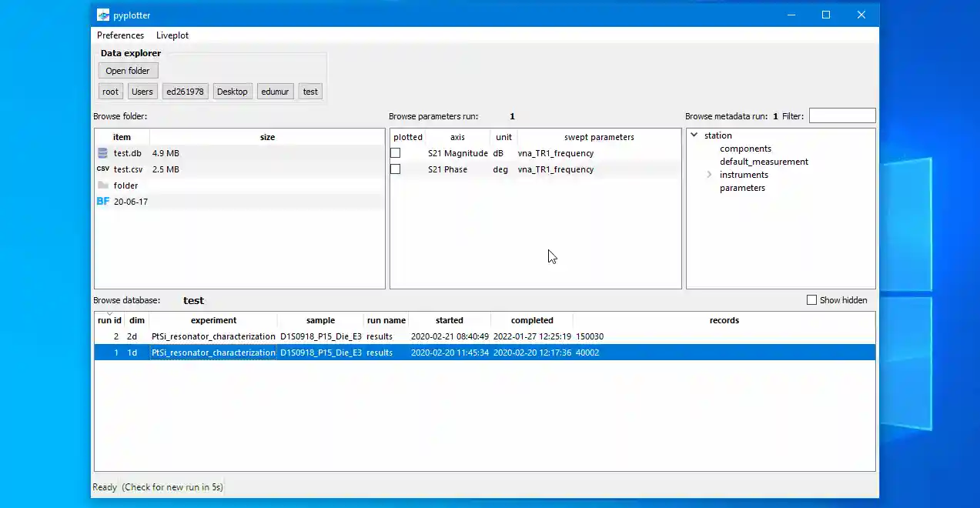980x508 pixels.
Task: Click the edumur breadcrumb button
Action: (275, 92)
